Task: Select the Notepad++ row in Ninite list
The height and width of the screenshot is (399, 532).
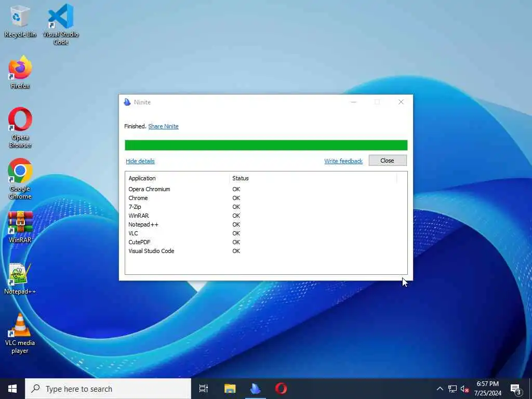Action: click(x=266, y=224)
